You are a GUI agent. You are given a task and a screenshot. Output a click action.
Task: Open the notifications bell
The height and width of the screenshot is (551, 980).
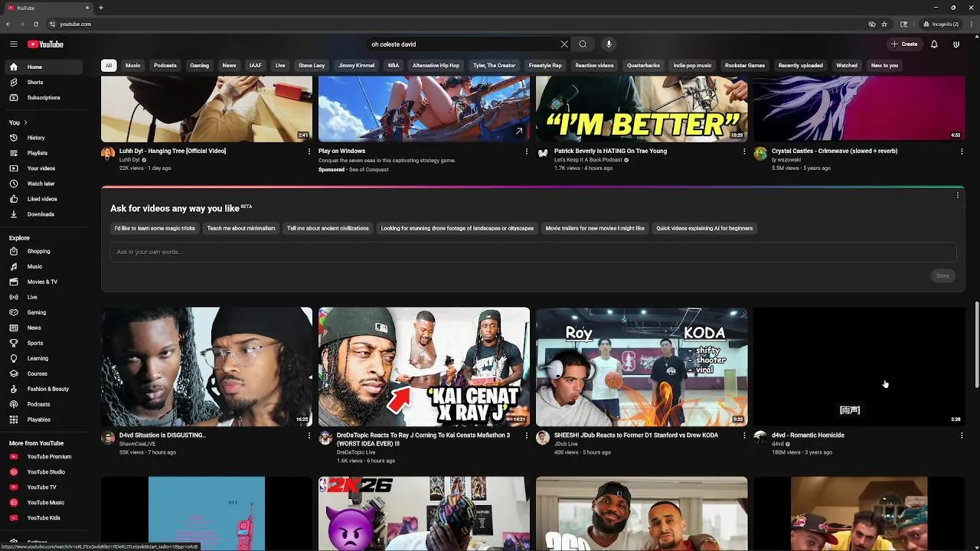coord(934,44)
